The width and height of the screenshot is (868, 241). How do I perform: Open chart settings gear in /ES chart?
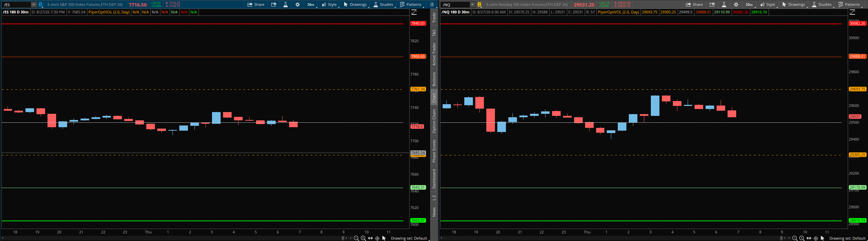click(x=298, y=4)
